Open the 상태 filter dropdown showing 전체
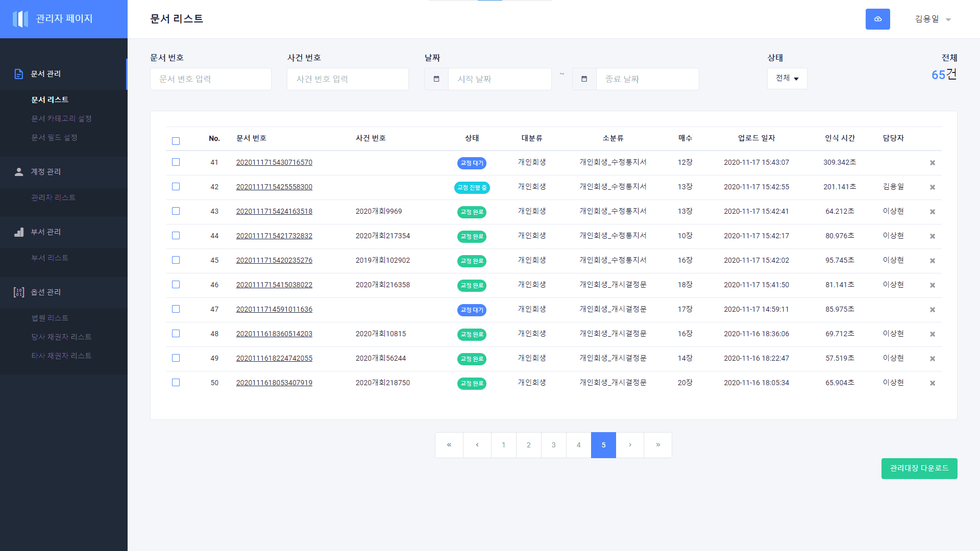980x551 pixels. (x=787, y=79)
